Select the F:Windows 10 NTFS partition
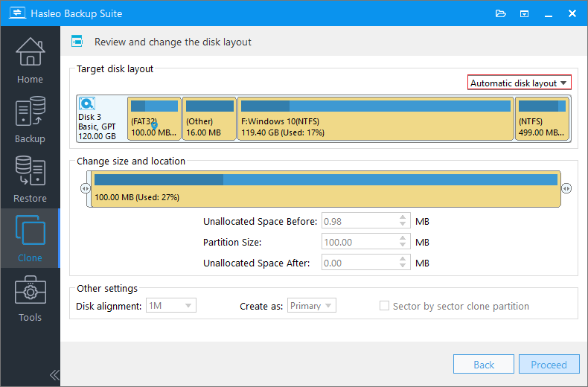Image resolution: width=588 pixels, height=387 pixels. click(x=375, y=118)
